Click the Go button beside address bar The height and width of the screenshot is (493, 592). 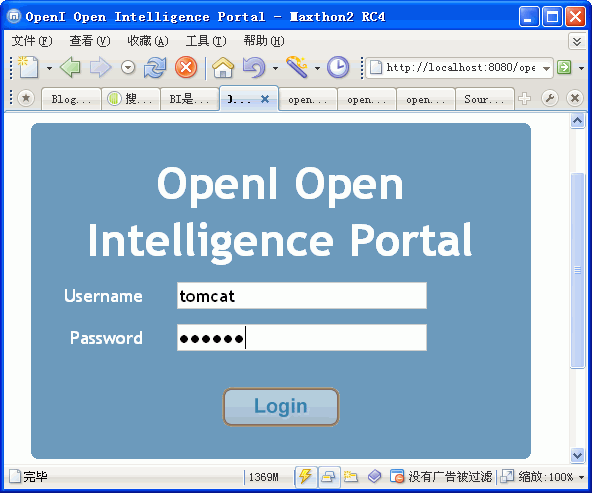[x=564, y=68]
